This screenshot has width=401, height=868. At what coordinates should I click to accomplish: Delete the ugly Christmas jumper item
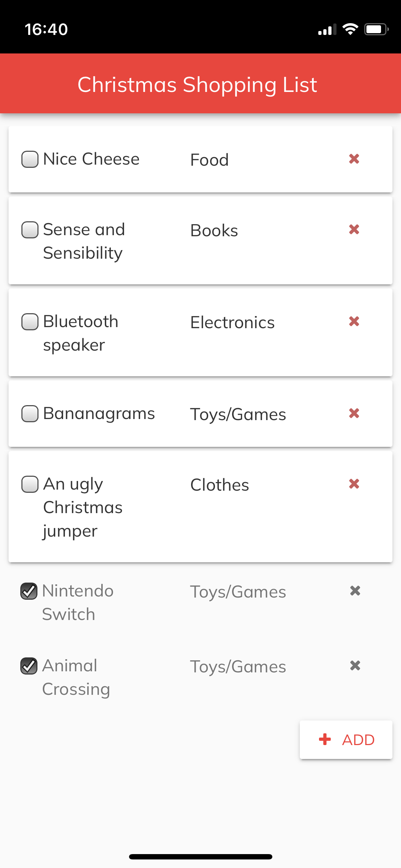(x=354, y=484)
